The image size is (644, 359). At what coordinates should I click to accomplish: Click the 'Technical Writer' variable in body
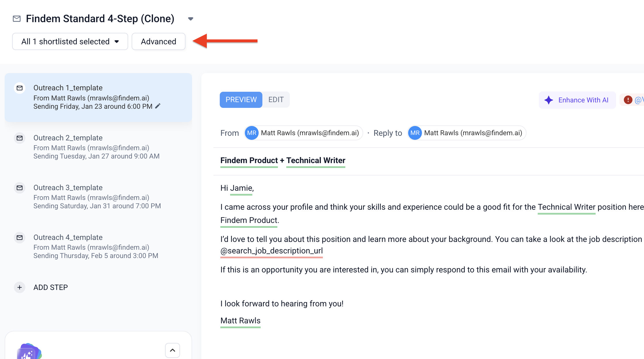pos(567,207)
